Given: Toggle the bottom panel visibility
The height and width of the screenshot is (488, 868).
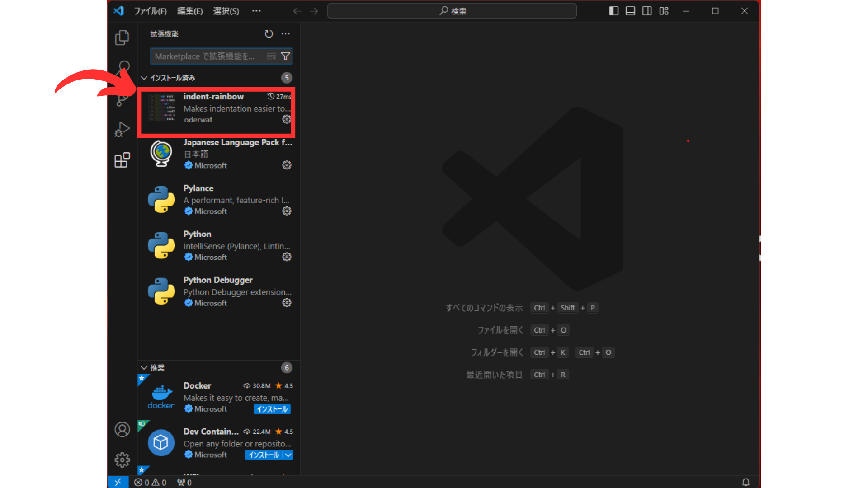Looking at the screenshot, I should tap(630, 11).
